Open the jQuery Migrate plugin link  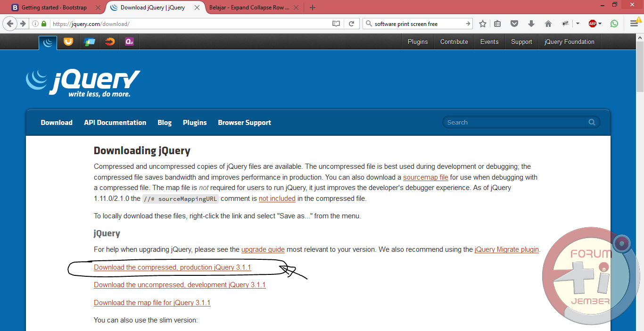pyautogui.click(x=507, y=249)
